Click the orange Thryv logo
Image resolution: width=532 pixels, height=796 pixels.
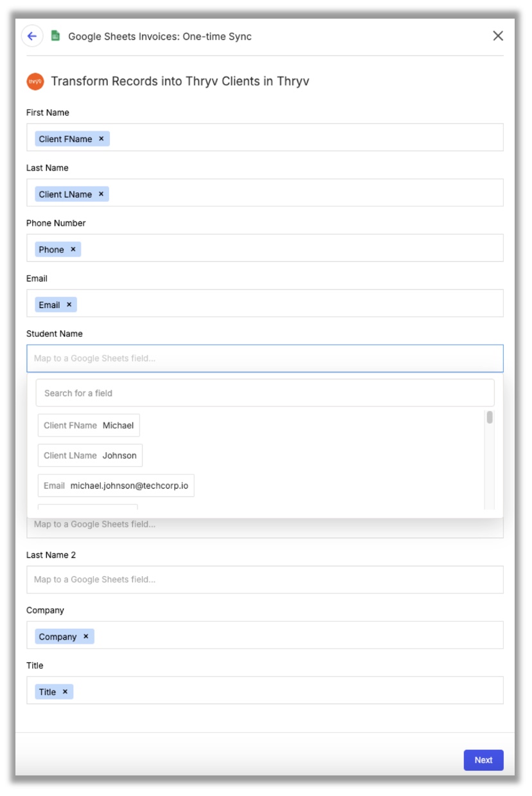pyautogui.click(x=35, y=82)
